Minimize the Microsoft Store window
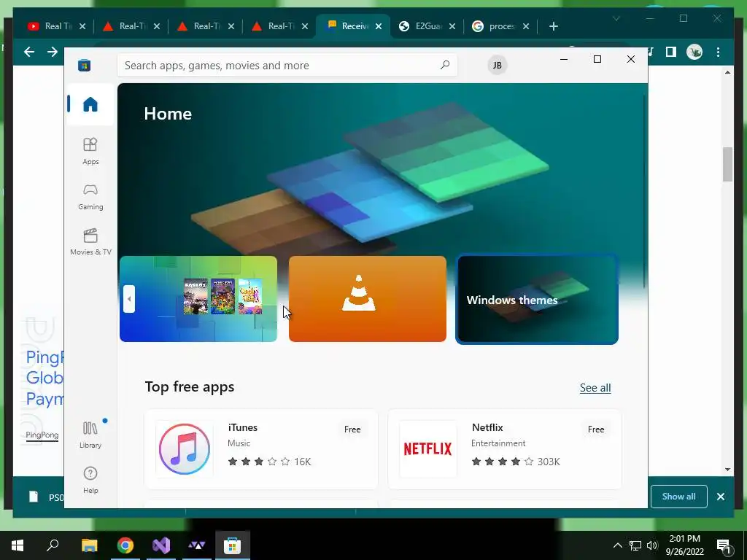 coord(564,59)
